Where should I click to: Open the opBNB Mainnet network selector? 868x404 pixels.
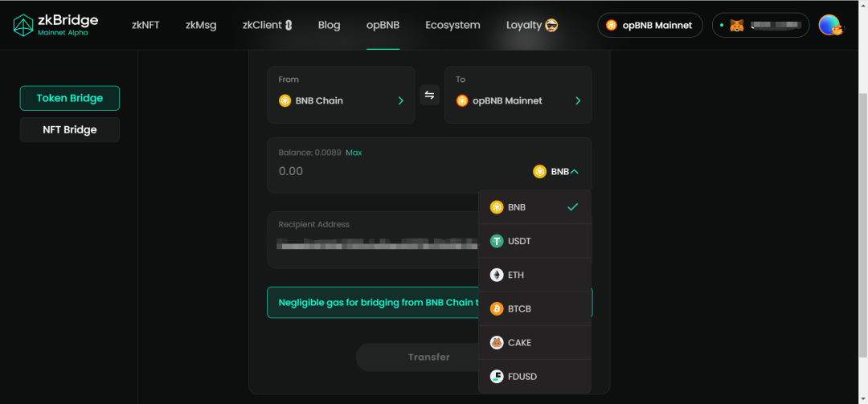[650, 25]
